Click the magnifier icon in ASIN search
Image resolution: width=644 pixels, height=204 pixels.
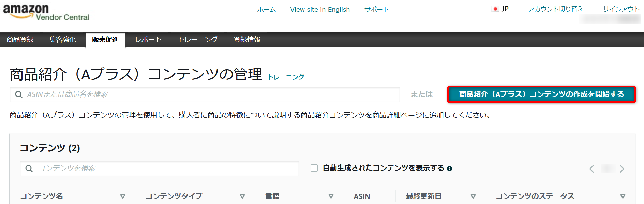click(19, 94)
